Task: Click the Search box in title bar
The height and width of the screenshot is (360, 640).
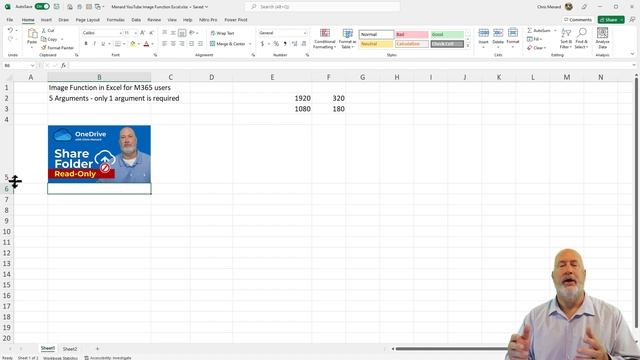Action: [x=322, y=7]
